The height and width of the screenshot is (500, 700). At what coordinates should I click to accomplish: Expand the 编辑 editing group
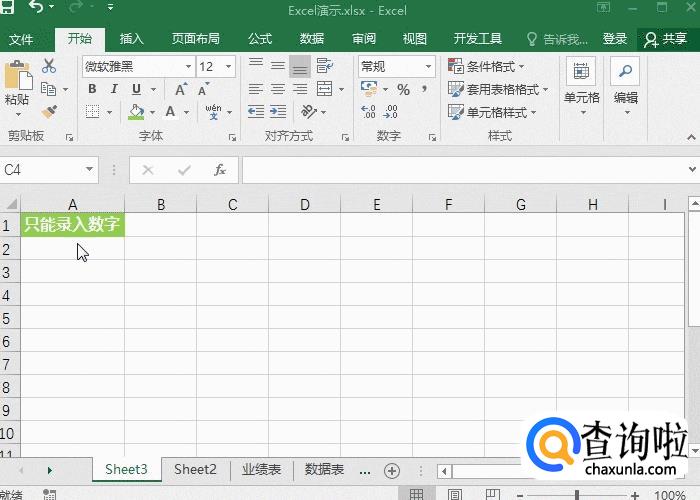(625, 86)
